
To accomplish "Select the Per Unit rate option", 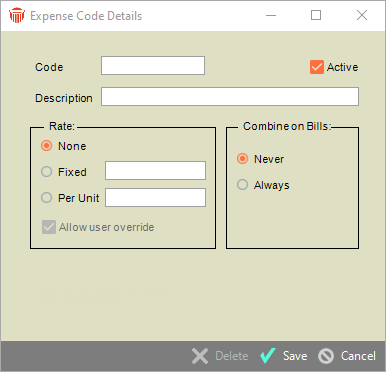I will click(46, 198).
